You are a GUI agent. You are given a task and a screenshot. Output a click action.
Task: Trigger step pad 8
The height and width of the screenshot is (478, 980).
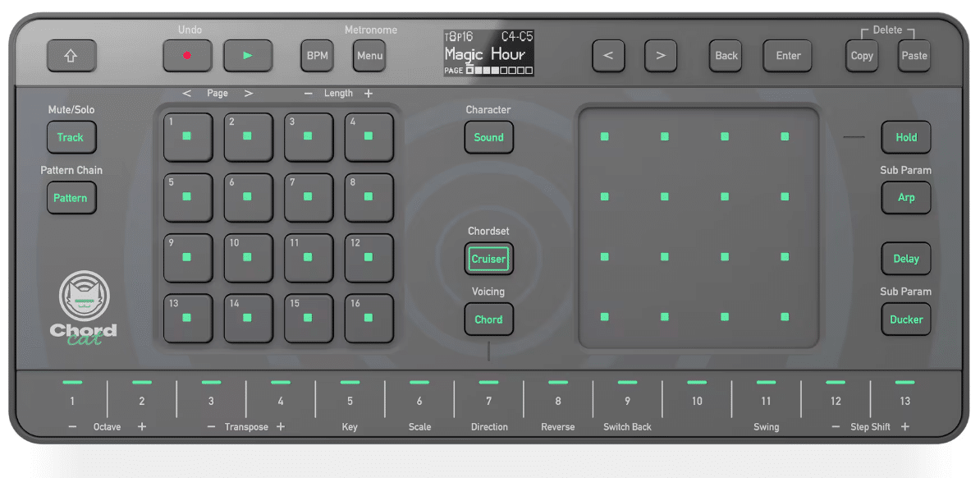coord(369,198)
